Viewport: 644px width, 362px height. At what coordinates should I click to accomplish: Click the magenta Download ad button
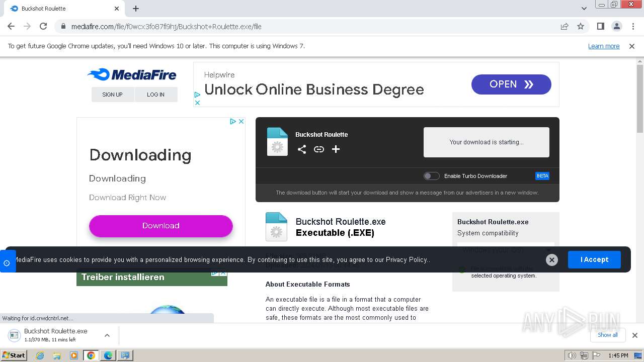click(161, 226)
